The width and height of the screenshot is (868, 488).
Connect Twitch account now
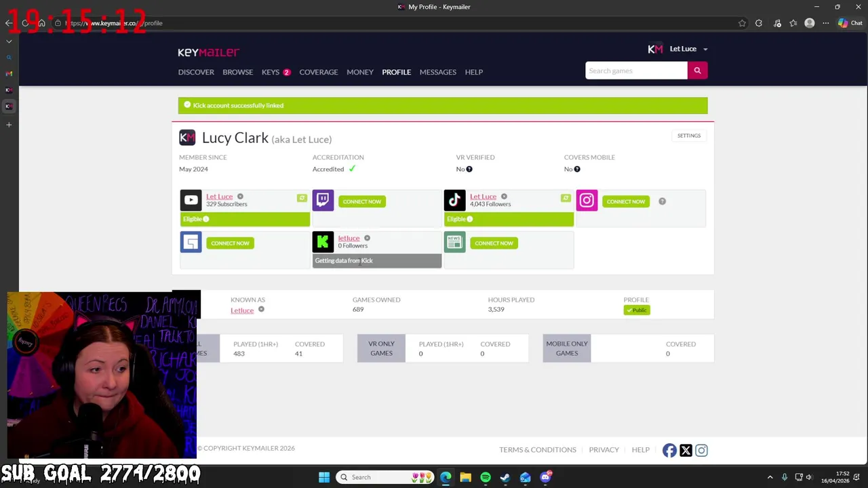point(362,201)
